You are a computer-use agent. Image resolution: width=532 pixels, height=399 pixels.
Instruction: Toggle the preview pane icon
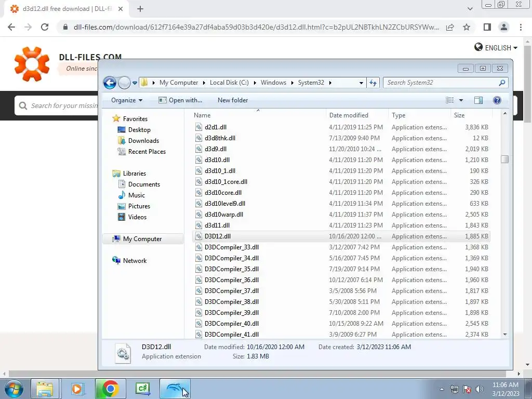point(478,100)
